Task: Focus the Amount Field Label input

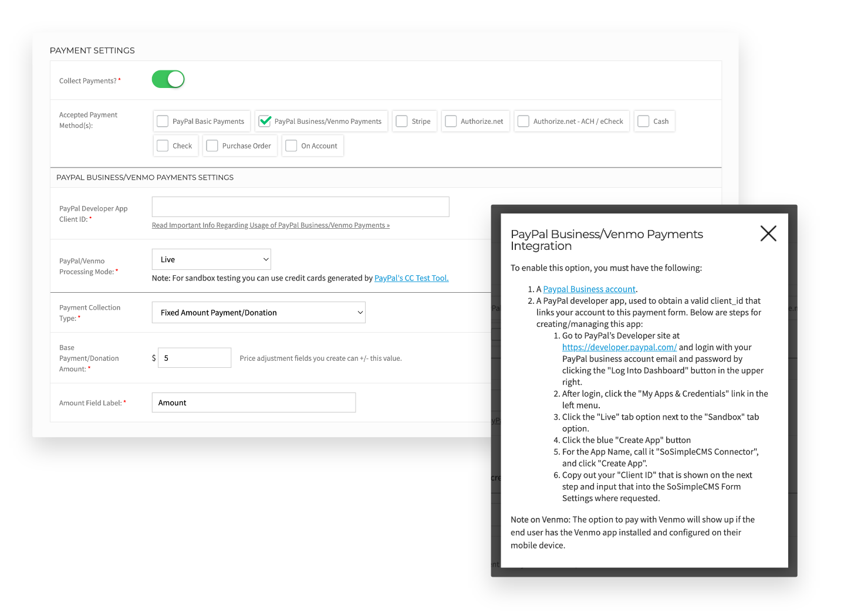Action: tap(254, 402)
